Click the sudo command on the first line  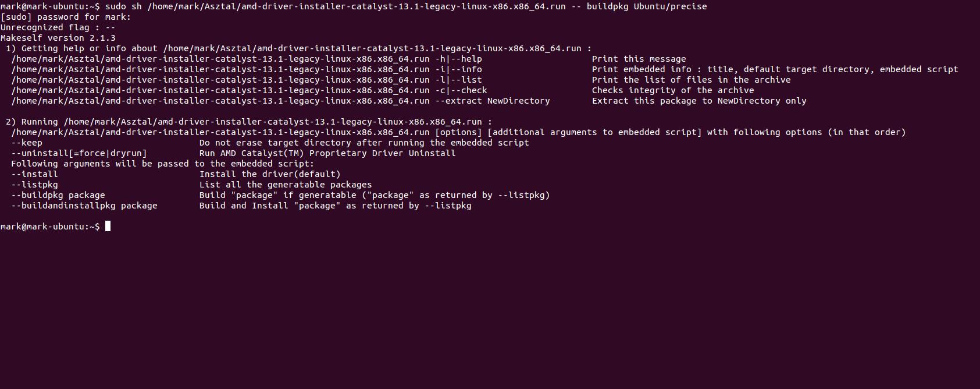(406, 6)
